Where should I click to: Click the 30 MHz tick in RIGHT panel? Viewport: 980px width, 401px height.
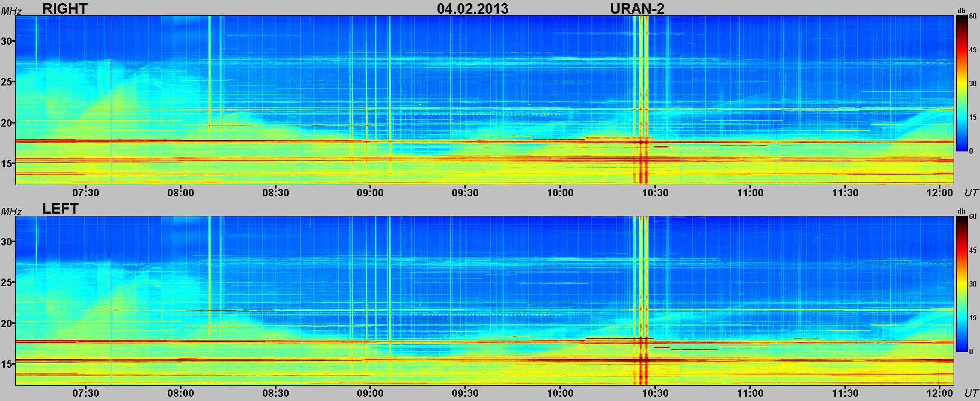[7, 41]
